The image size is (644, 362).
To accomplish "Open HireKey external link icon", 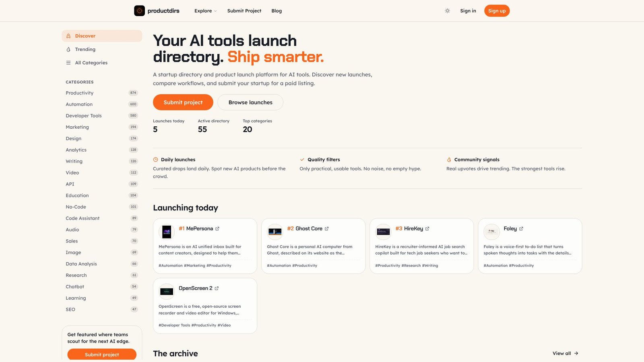I will 427,228.
